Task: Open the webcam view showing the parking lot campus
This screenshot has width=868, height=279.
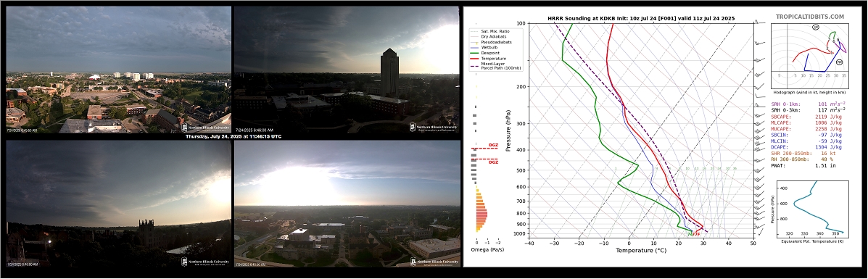Action: (x=118, y=70)
